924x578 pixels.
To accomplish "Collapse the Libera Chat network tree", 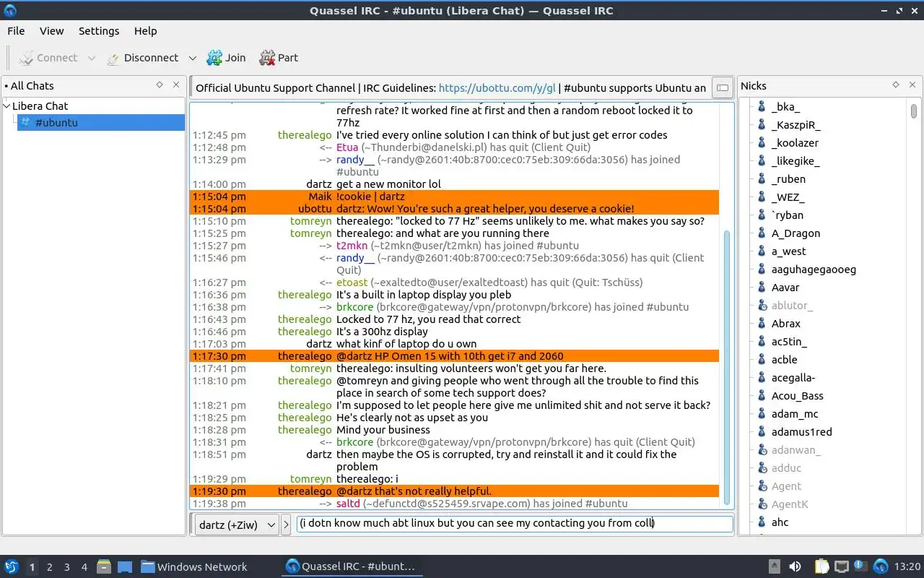I will (7, 105).
